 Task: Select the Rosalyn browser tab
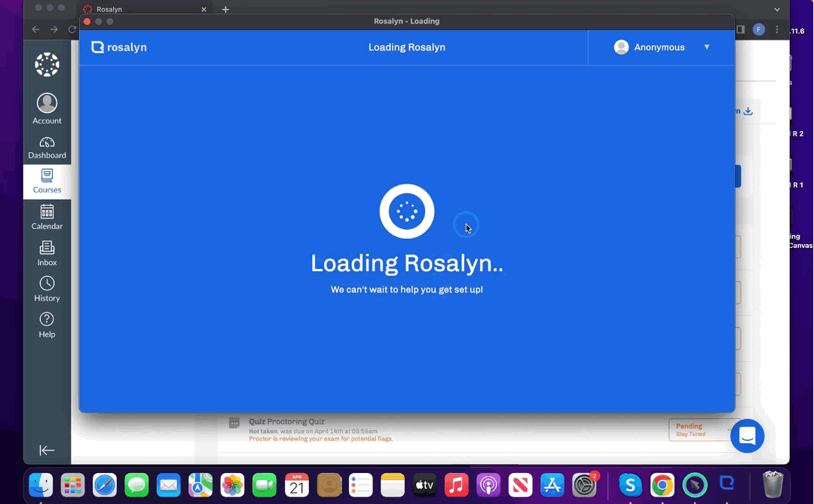coord(145,9)
